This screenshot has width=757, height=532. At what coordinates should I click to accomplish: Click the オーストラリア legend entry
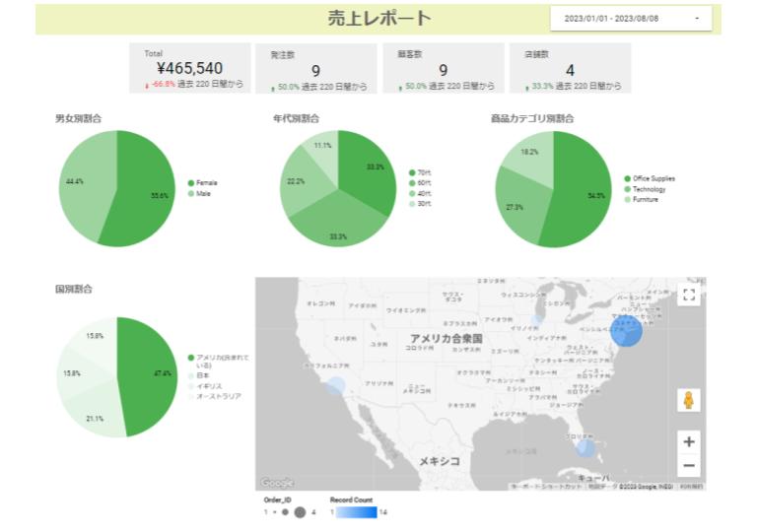tap(215, 396)
